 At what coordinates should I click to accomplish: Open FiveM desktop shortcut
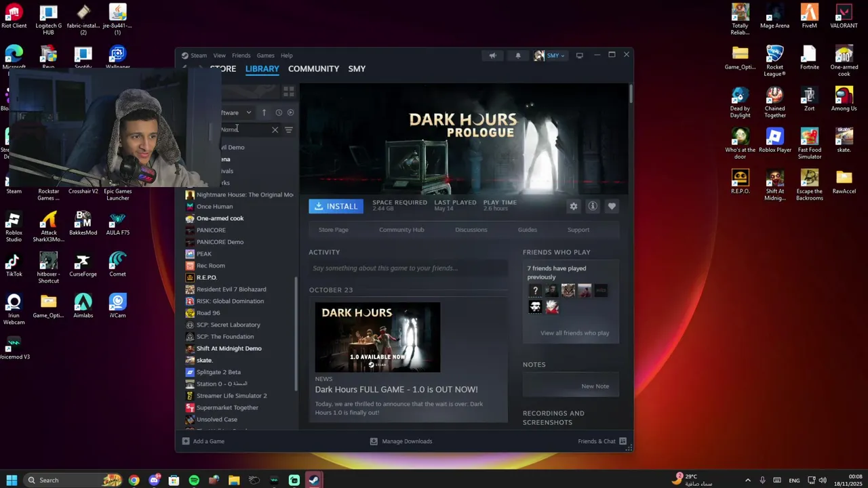point(809,16)
